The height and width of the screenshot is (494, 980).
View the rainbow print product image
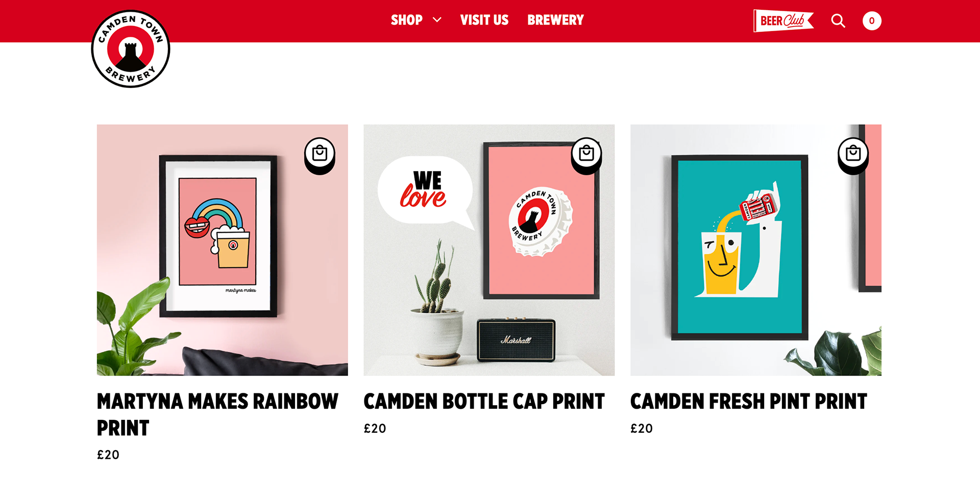[x=223, y=250]
